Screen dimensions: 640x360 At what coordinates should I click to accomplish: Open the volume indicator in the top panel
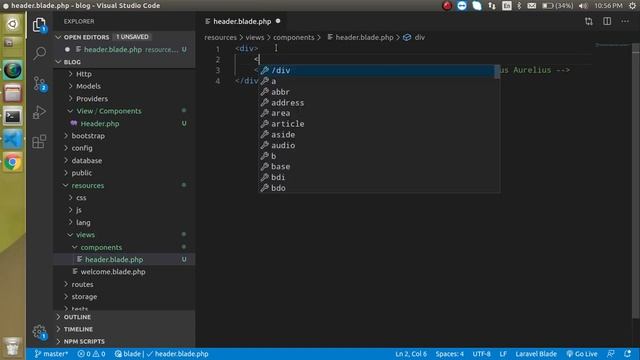tap(583, 6)
